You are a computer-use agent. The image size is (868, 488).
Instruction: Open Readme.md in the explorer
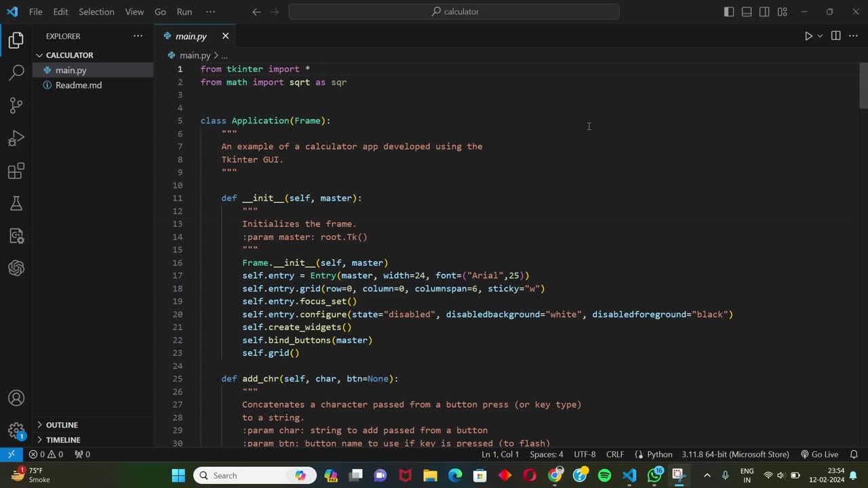click(79, 85)
